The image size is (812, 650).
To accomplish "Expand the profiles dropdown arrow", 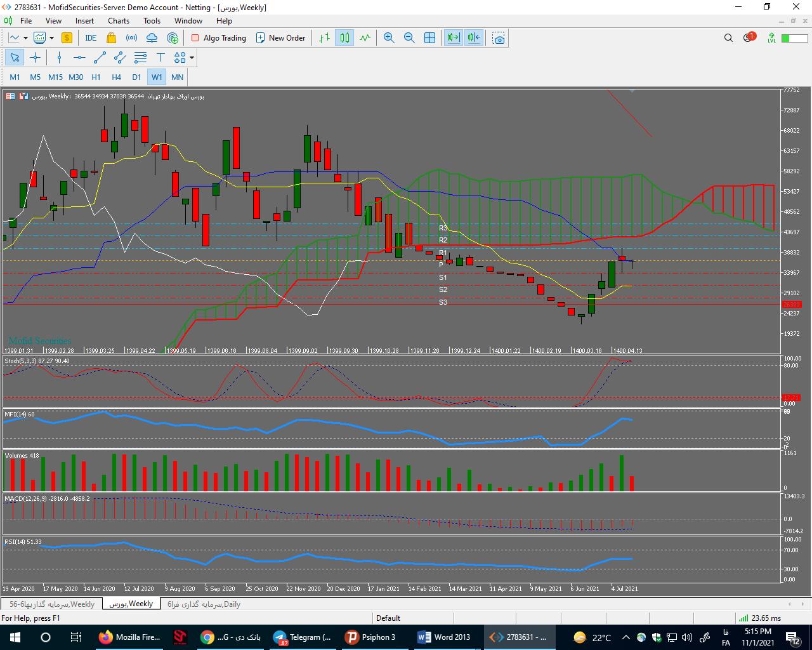I will click(x=51, y=38).
